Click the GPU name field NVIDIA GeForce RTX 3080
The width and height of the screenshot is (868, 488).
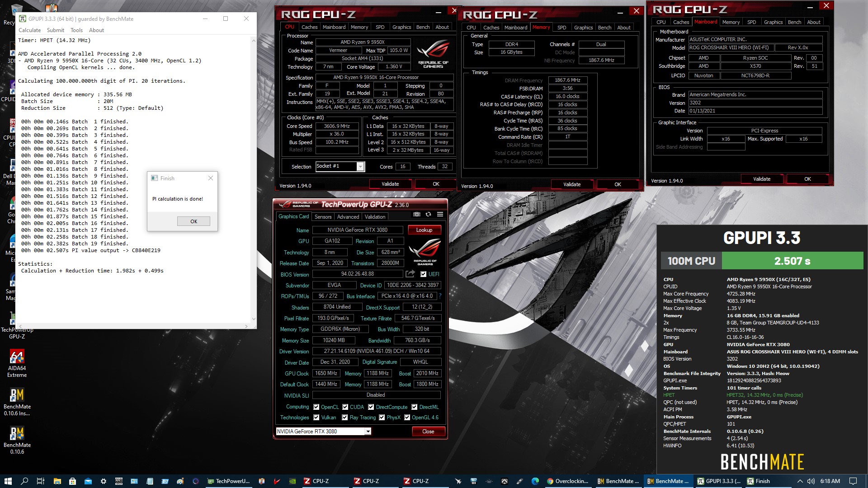click(357, 230)
